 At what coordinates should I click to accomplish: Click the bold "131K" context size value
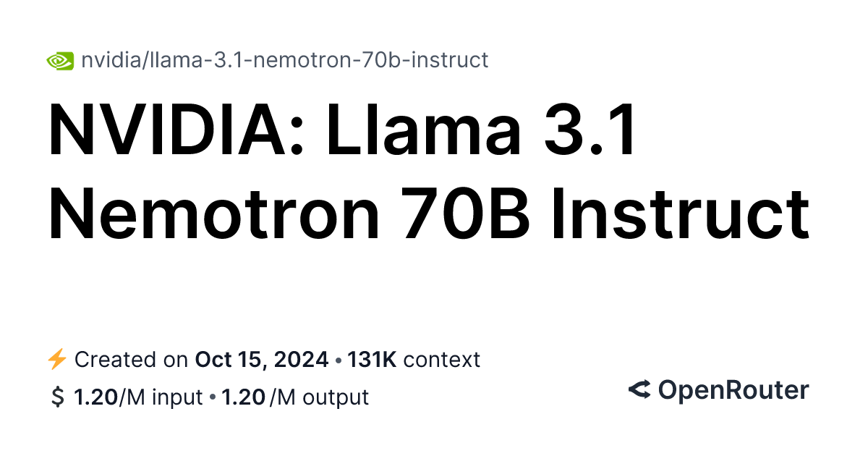click(x=372, y=360)
